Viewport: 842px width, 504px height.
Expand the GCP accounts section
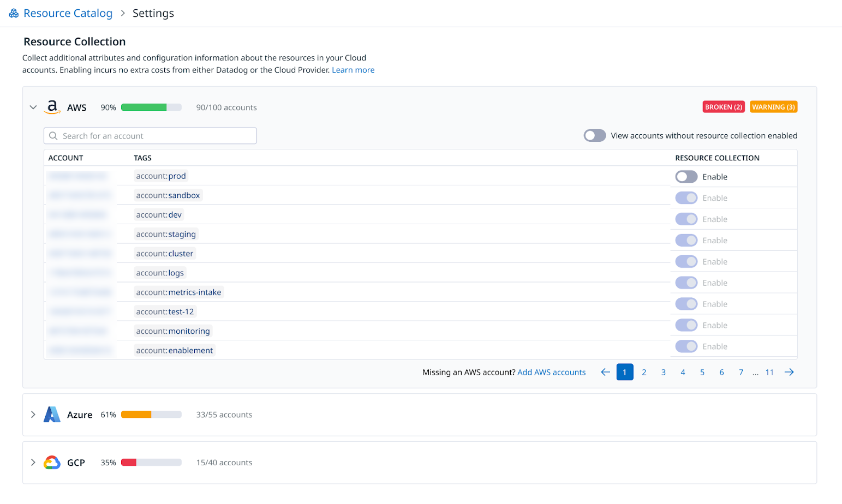point(33,463)
